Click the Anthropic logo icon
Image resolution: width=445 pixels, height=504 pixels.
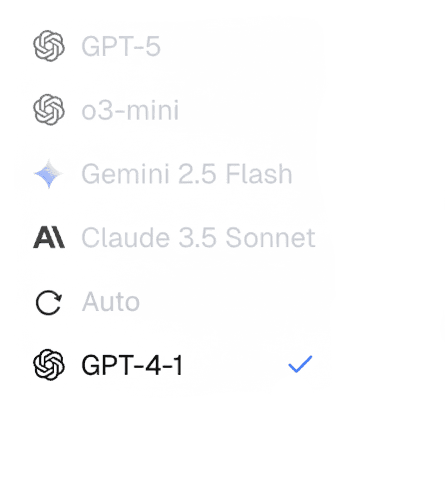coord(49,238)
